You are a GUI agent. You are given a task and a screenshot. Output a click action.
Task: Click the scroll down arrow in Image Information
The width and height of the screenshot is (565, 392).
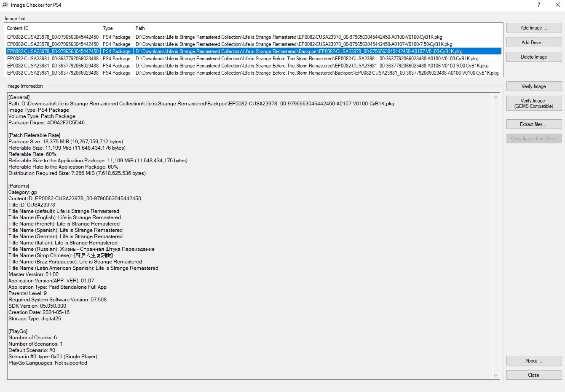point(495,375)
